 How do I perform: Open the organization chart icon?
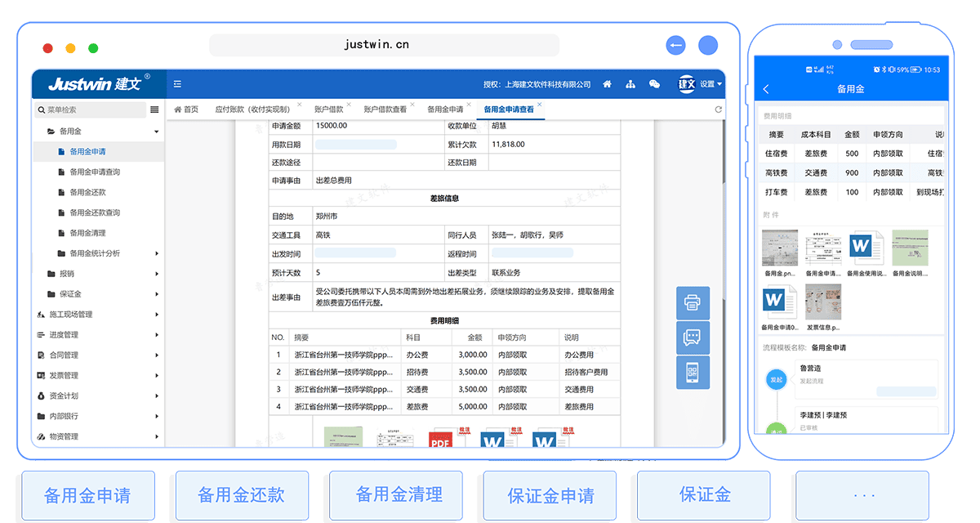(630, 84)
